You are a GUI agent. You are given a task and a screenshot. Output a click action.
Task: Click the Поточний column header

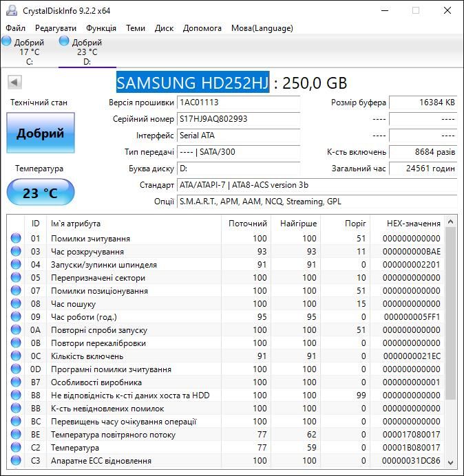(246, 224)
